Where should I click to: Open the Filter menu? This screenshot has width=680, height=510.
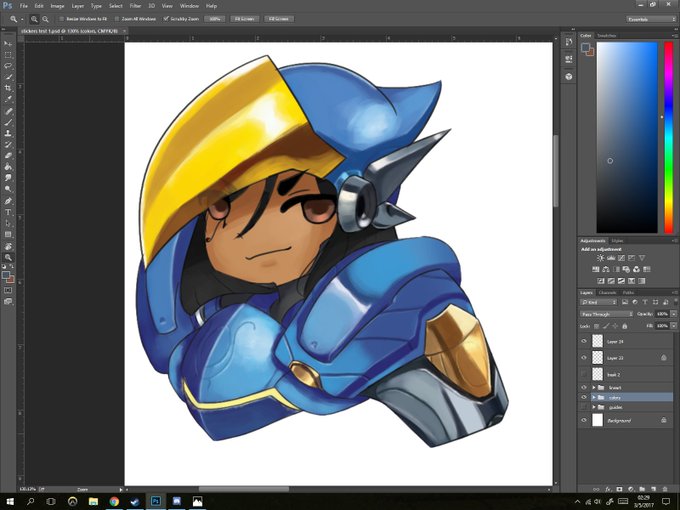[135, 6]
